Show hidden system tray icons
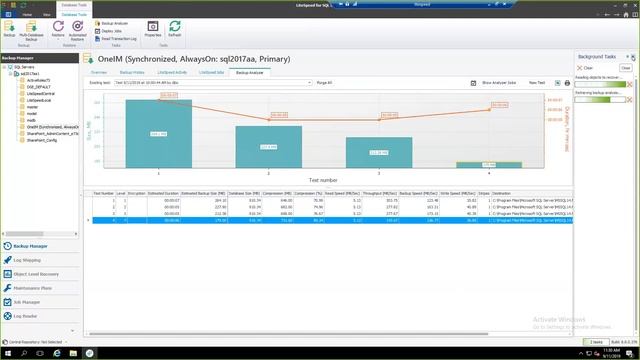The image size is (640, 360). point(580,353)
